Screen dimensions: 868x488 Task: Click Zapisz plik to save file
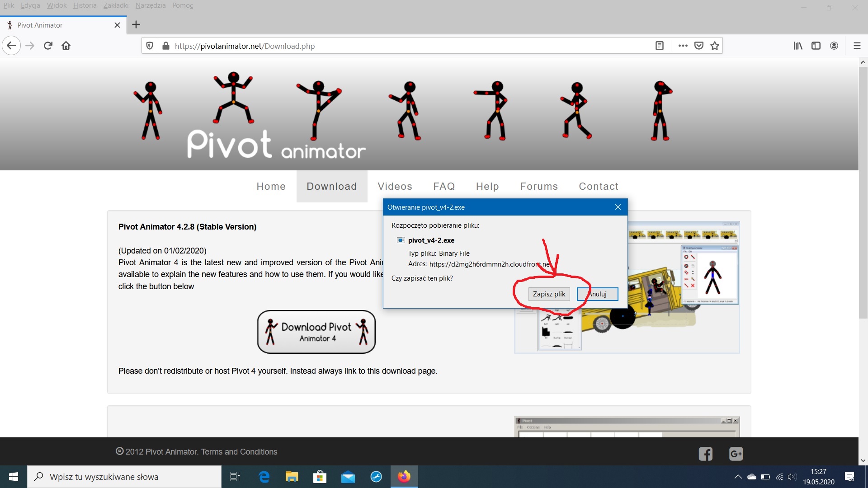click(549, 294)
